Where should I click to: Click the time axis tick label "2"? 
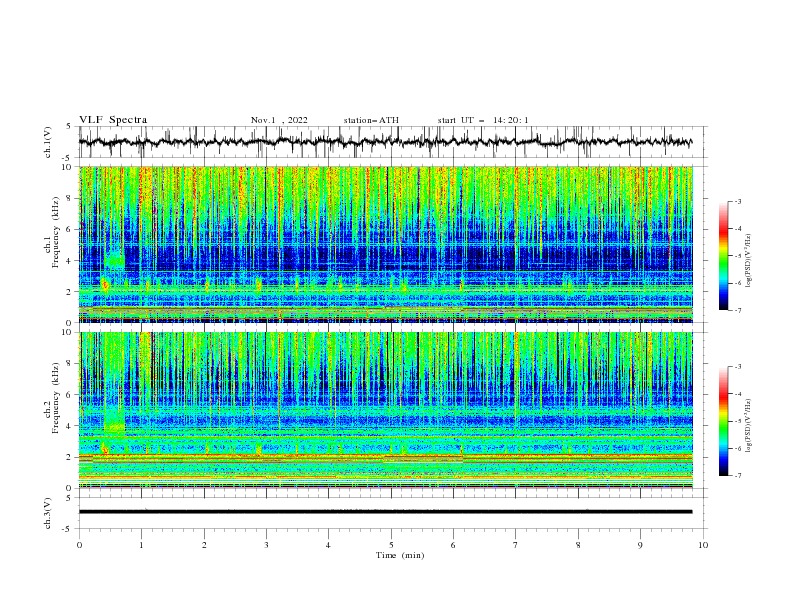204,545
